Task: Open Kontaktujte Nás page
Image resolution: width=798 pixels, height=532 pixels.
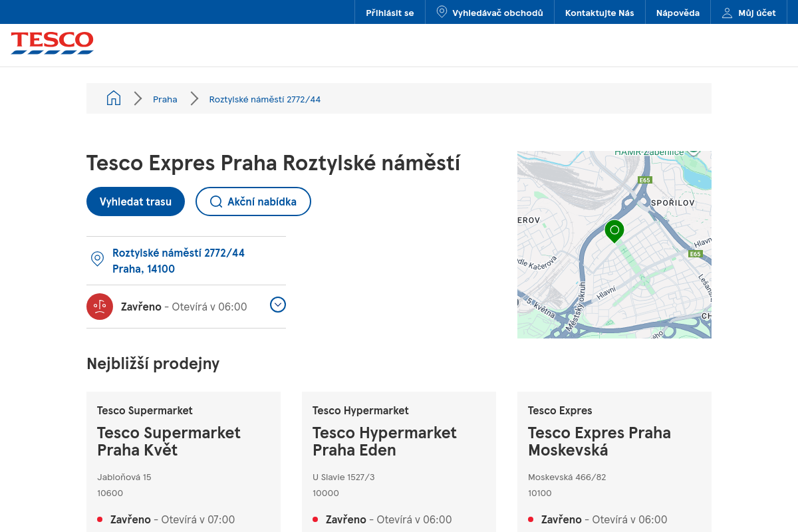Action: pyautogui.click(x=600, y=13)
